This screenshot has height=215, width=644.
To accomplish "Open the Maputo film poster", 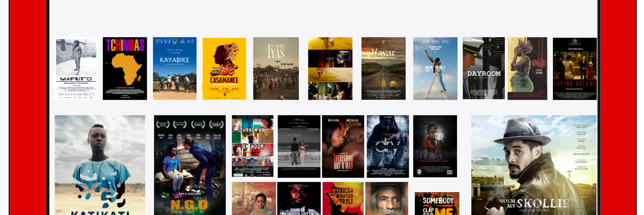I will click(76, 69).
